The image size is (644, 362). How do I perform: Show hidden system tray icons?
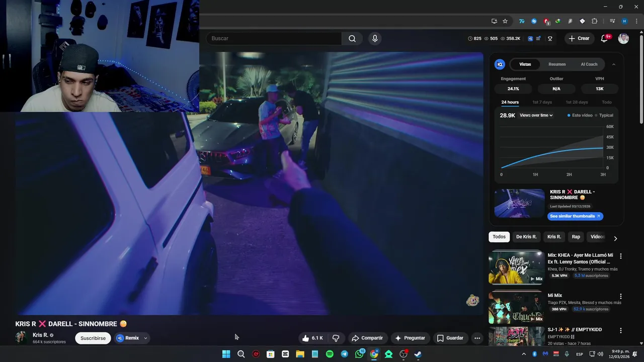524,354
